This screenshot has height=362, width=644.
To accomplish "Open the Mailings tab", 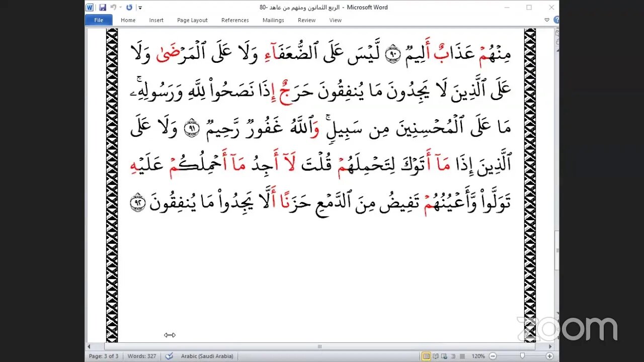I will pyautogui.click(x=273, y=20).
